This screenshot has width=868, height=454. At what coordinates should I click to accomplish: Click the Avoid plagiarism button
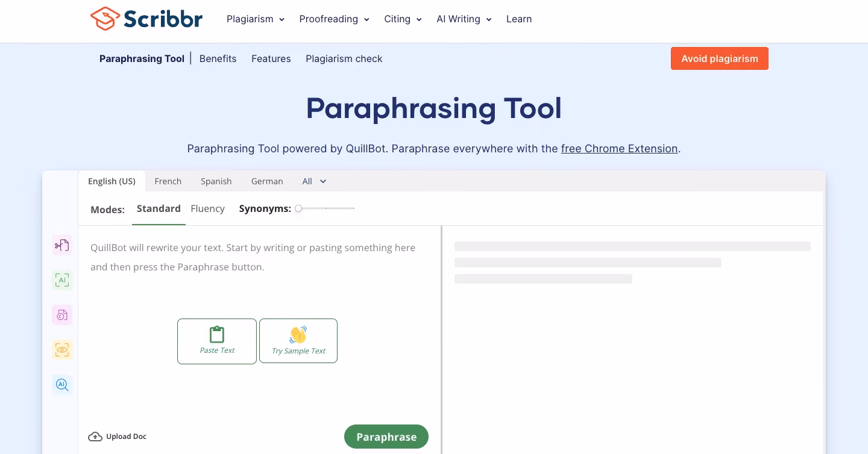point(720,58)
